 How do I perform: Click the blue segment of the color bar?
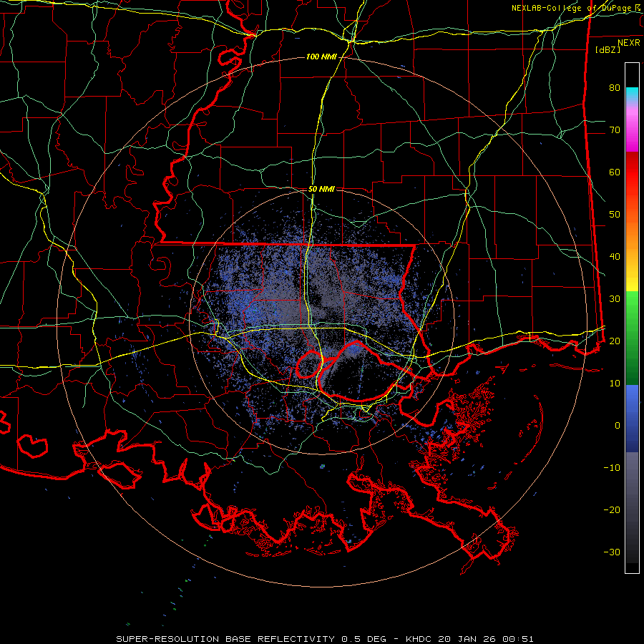(x=632, y=419)
